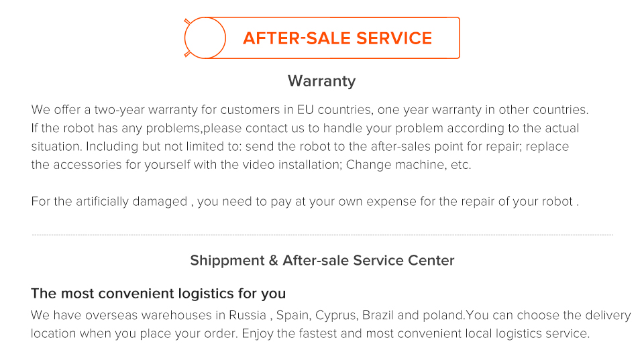Click the Shippment & After-sale Service Center heading
Image resolution: width=644 pixels, height=358 pixels.
coord(322,260)
